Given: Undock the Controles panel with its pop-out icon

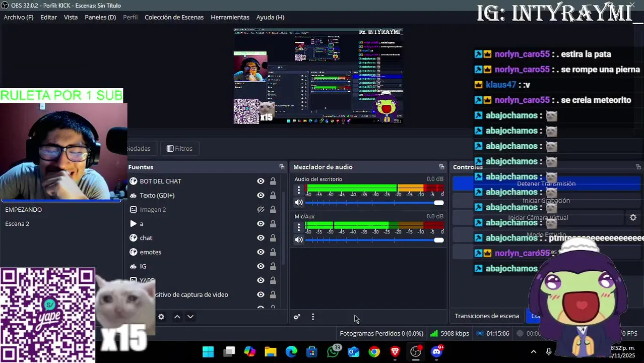Looking at the screenshot, I should [x=638, y=167].
